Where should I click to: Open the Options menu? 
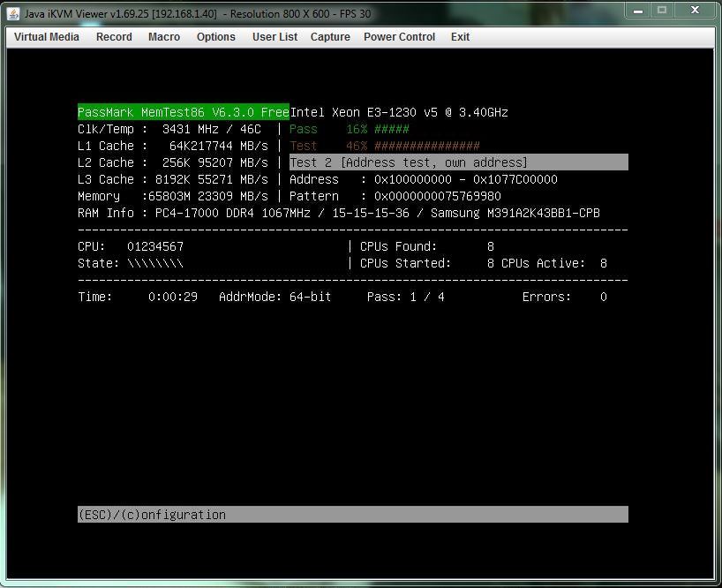[x=216, y=37]
